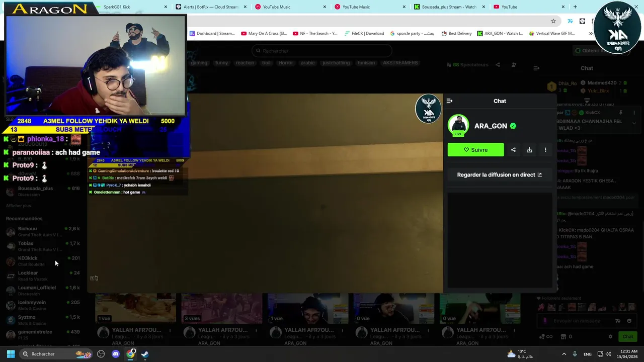This screenshot has height=362, width=644.
Task: Open the Loumani_officiel recommended channel
Action: pyautogui.click(x=43, y=291)
